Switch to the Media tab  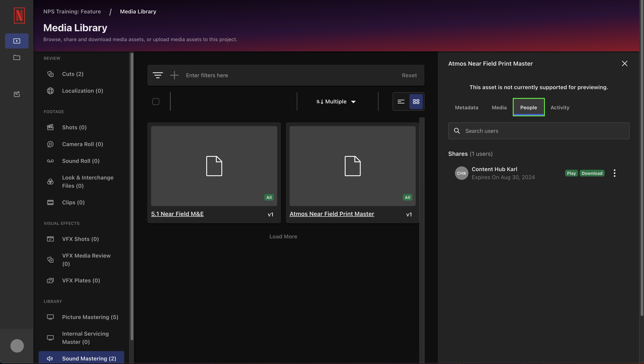[499, 107]
